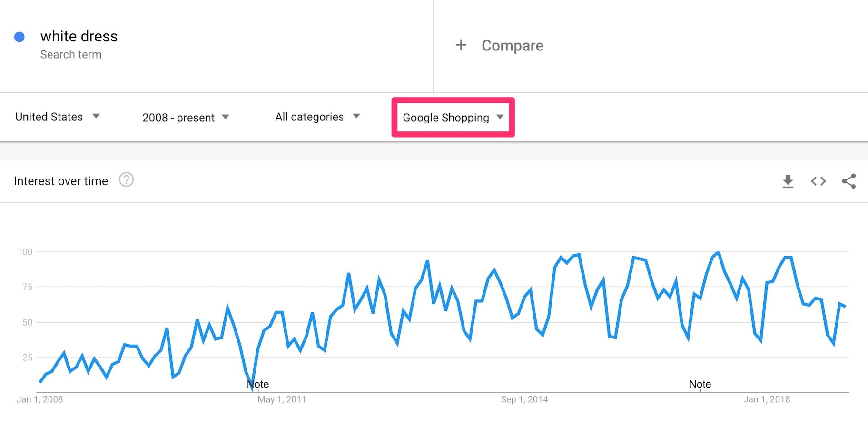Open the United States region dropdown
Image resolution: width=868 pixels, height=438 pixels.
58,117
